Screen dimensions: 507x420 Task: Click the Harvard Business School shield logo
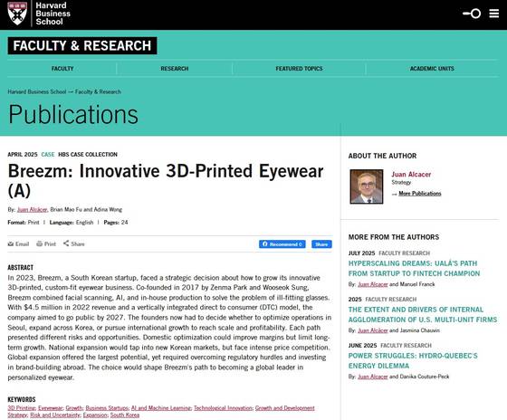17,14
